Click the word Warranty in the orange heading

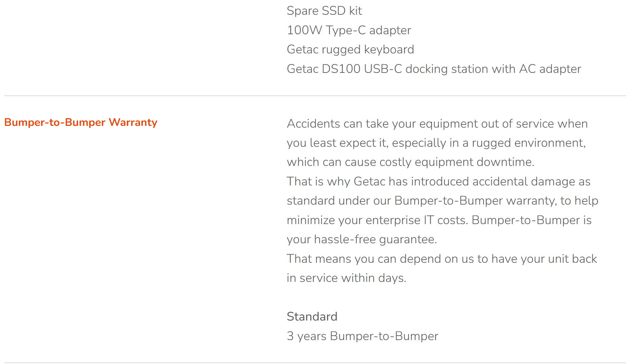[x=133, y=122]
